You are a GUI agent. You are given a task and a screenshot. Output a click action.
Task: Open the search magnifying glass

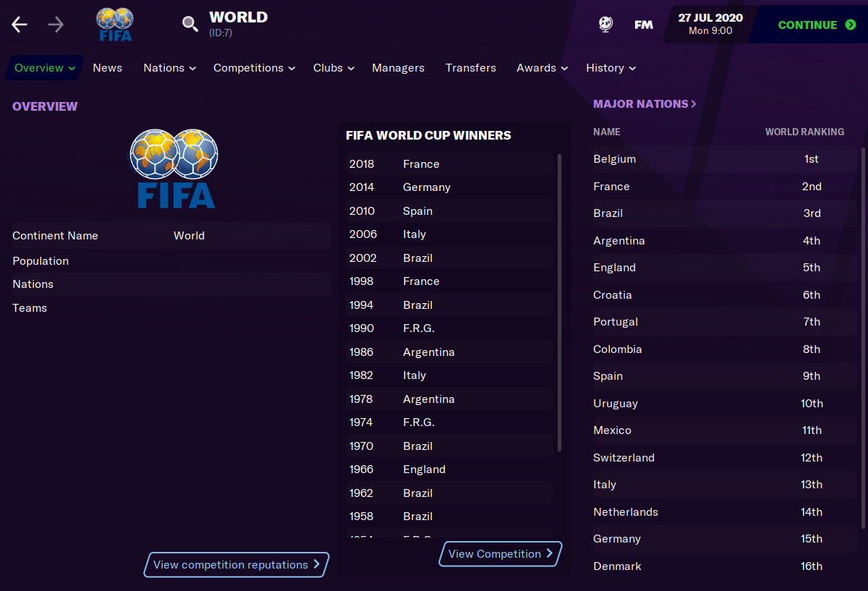[190, 23]
